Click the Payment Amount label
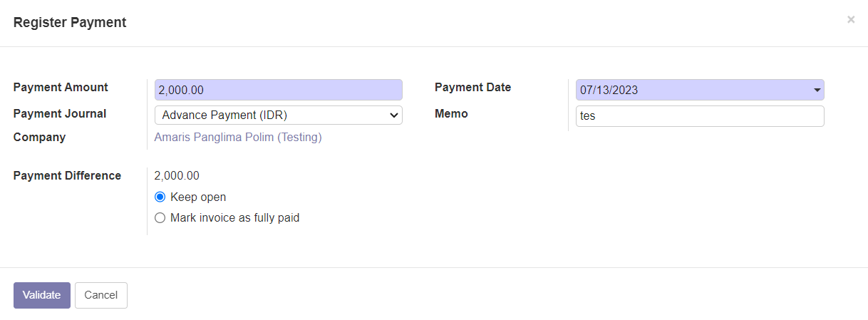Image resolution: width=868 pixels, height=320 pixels. pos(61,88)
